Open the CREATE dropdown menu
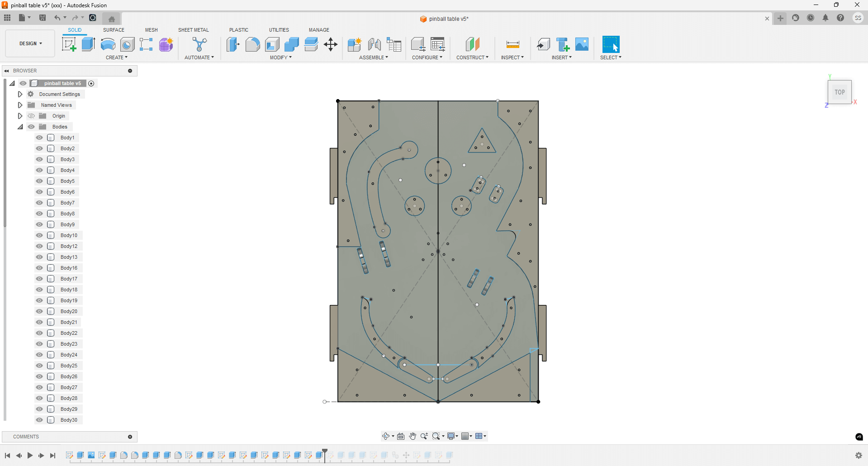This screenshot has width=868, height=466. click(x=117, y=57)
